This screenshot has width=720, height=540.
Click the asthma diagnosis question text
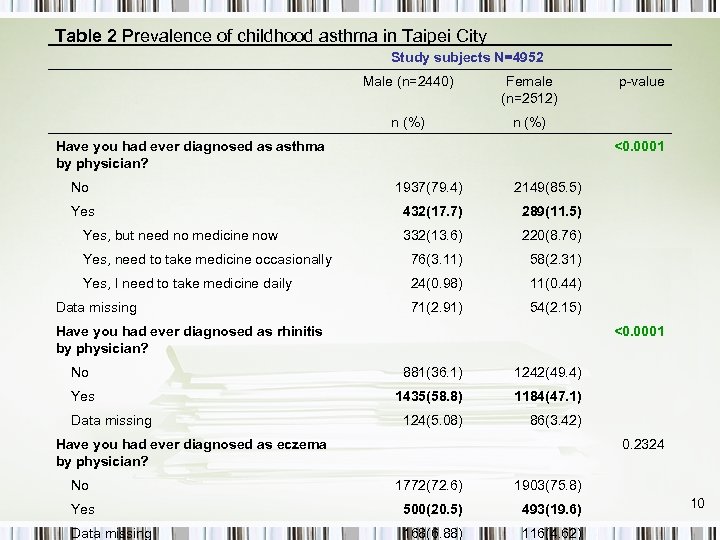pos(190,154)
